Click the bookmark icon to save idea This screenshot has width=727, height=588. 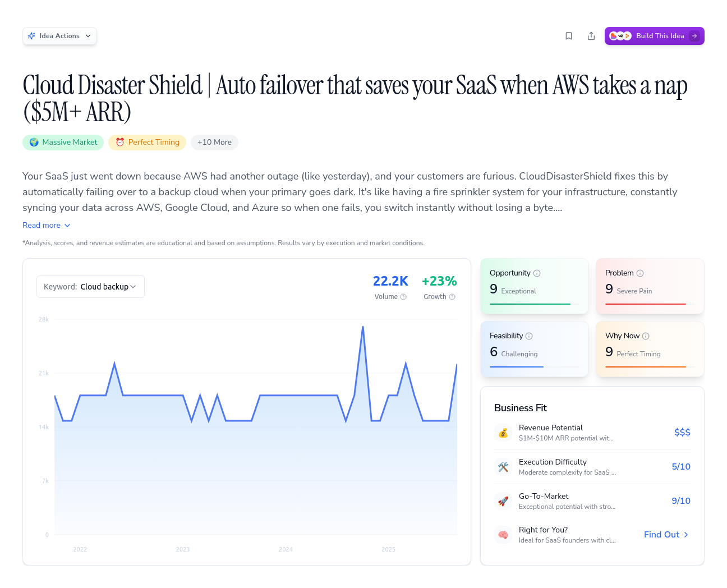(x=569, y=36)
